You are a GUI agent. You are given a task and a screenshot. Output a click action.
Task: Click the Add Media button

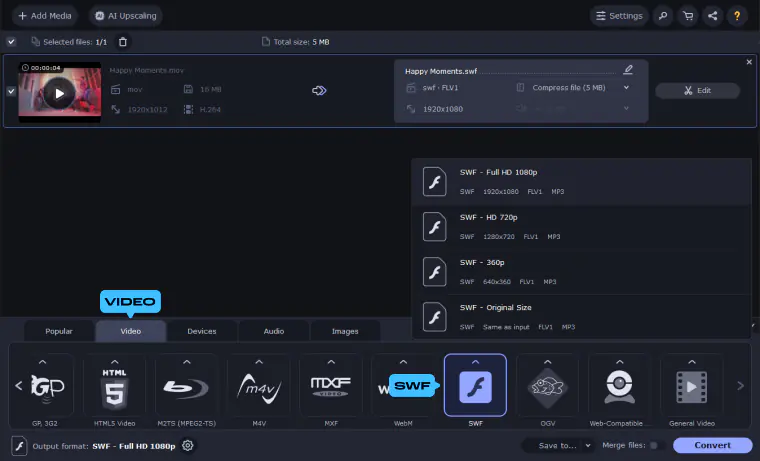(45, 16)
